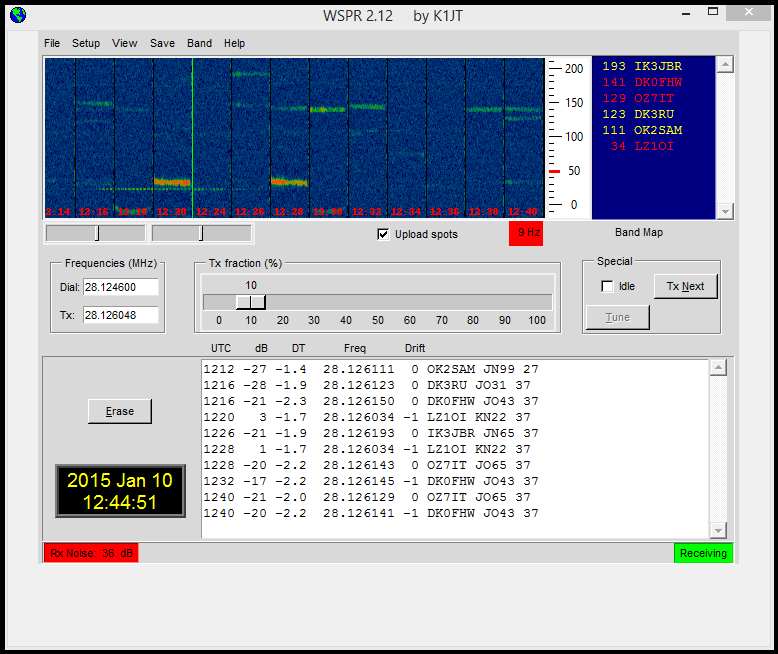This screenshot has width=778, height=654.
Task: Click the Tx fraction slider handle
Action: coord(251,302)
